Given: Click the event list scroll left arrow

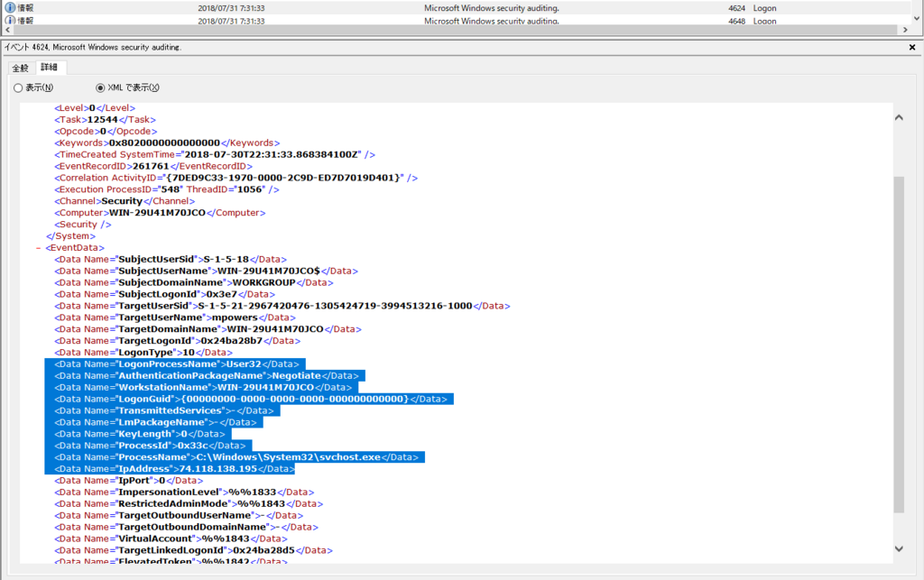Looking at the screenshot, I should pyautogui.click(x=7, y=30).
